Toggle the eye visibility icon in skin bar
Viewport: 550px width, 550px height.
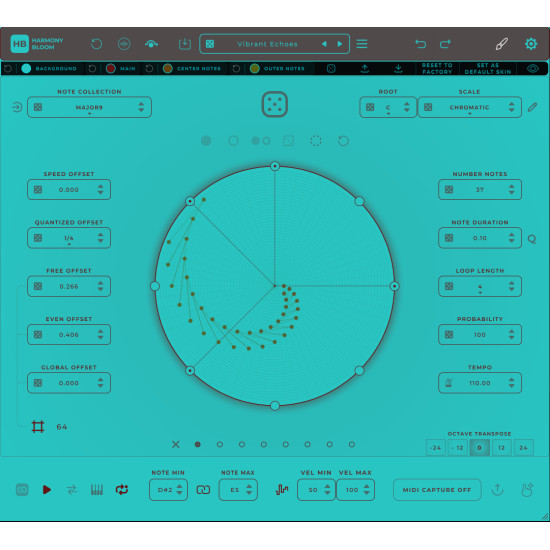click(532, 68)
